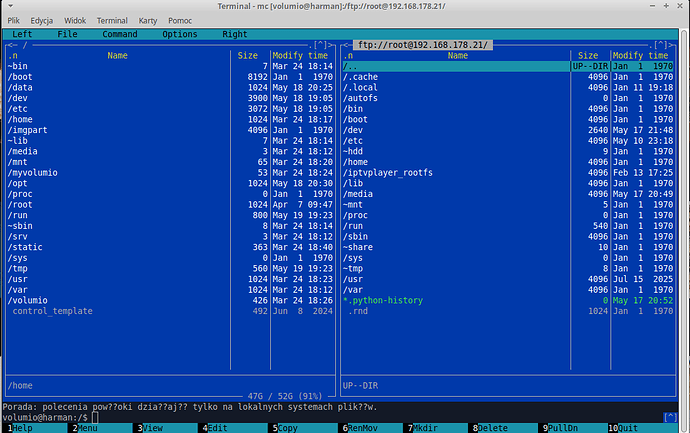The width and height of the screenshot is (690, 433).
Task: Open mc Left panel menu
Action: point(22,34)
